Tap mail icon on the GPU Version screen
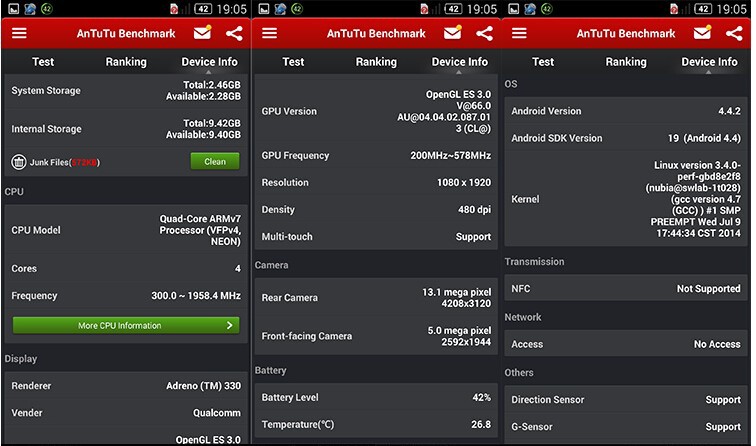 pyautogui.click(x=453, y=33)
